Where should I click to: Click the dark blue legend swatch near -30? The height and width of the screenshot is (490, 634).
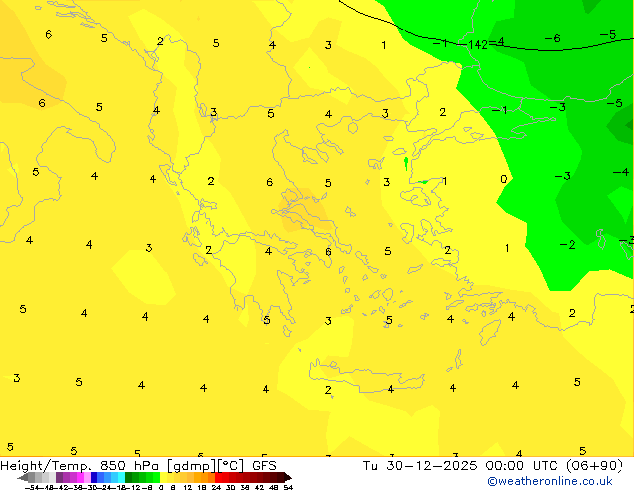coord(94,477)
